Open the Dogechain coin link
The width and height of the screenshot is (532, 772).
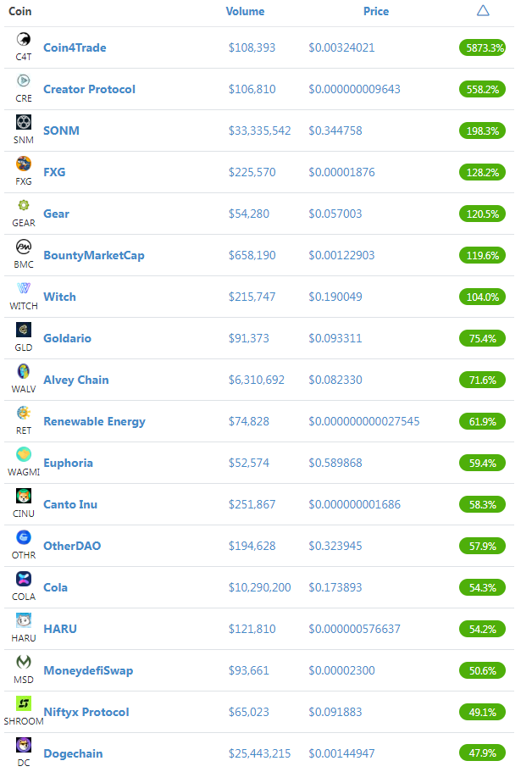click(73, 754)
